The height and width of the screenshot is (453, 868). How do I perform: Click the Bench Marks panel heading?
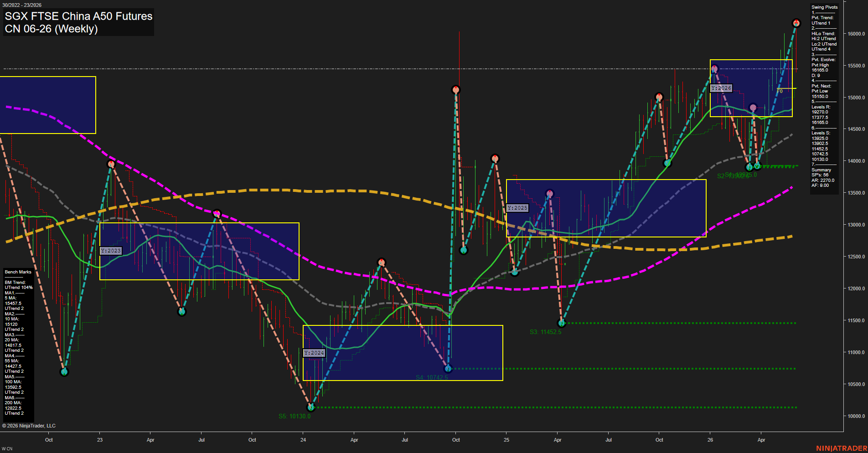pos(18,272)
